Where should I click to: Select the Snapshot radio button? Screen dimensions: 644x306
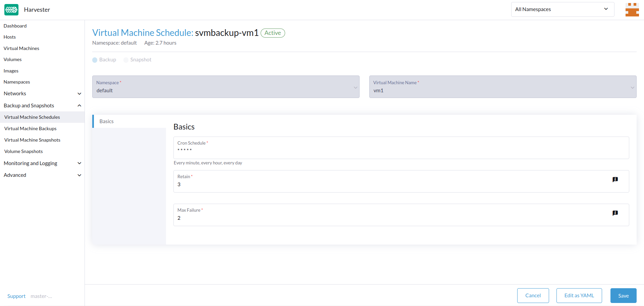(x=126, y=60)
